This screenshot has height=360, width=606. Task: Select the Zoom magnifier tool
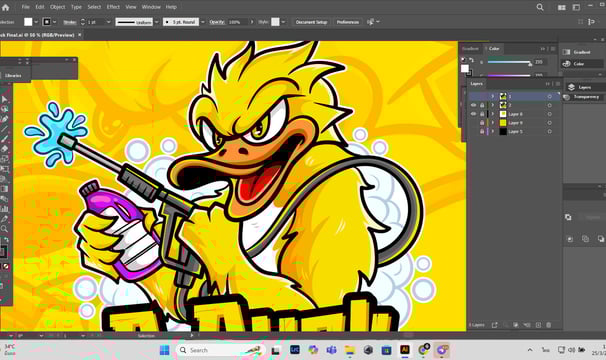point(4,229)
